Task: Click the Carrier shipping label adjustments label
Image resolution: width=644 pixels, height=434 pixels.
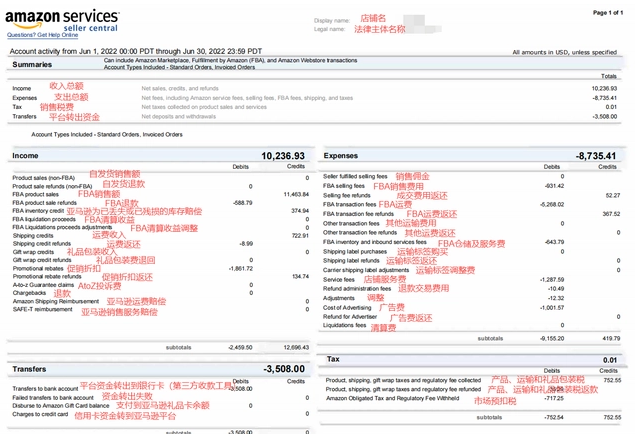Action: (366, 270)
